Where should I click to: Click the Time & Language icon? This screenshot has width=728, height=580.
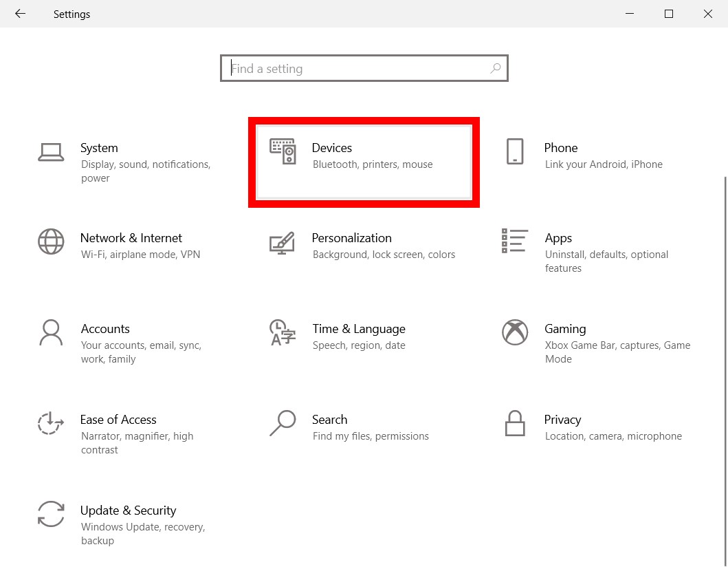point(283,332)
